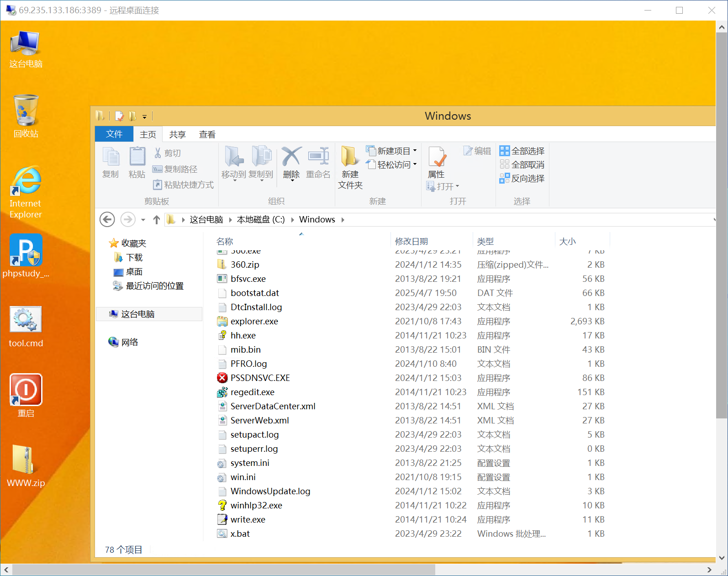Viewport: 728px width, 576px height.
Task: Expand the New Item (新建项目) dropdown
Action: pos(415,151)
